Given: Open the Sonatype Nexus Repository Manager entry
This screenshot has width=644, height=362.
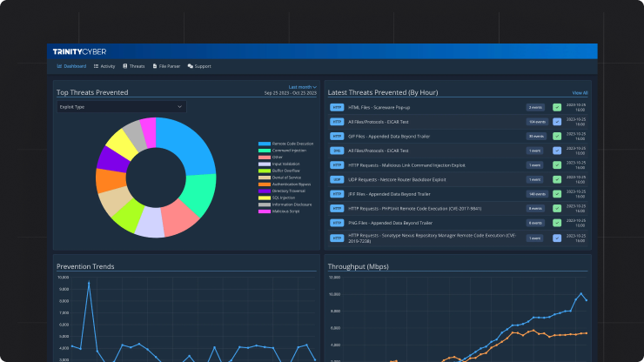Looking at the screenshot, I should (432, 238).
